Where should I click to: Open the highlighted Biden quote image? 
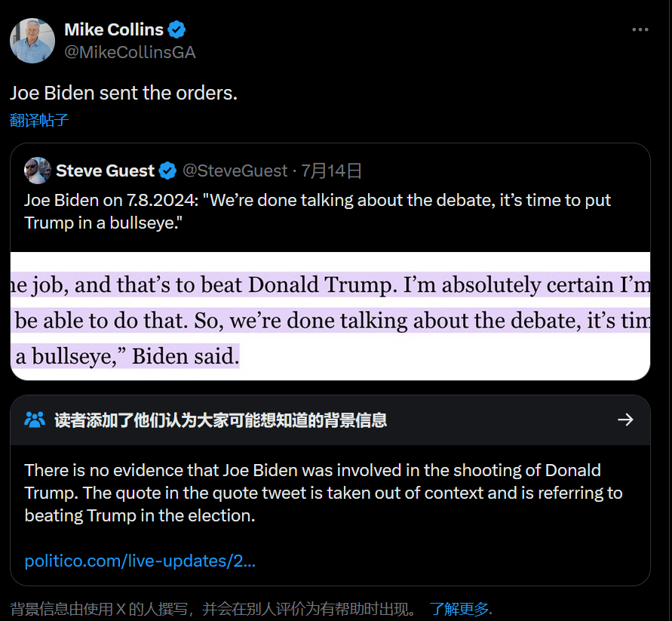330,317
